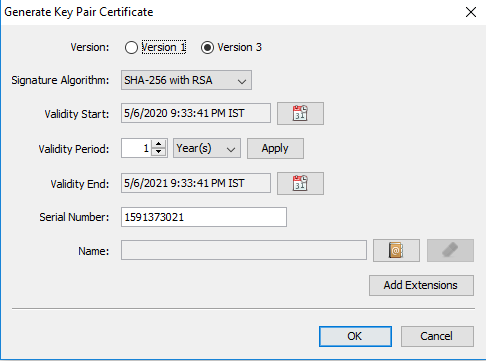
Task: Edit the Serial Number field
Action: pos(204,217)
